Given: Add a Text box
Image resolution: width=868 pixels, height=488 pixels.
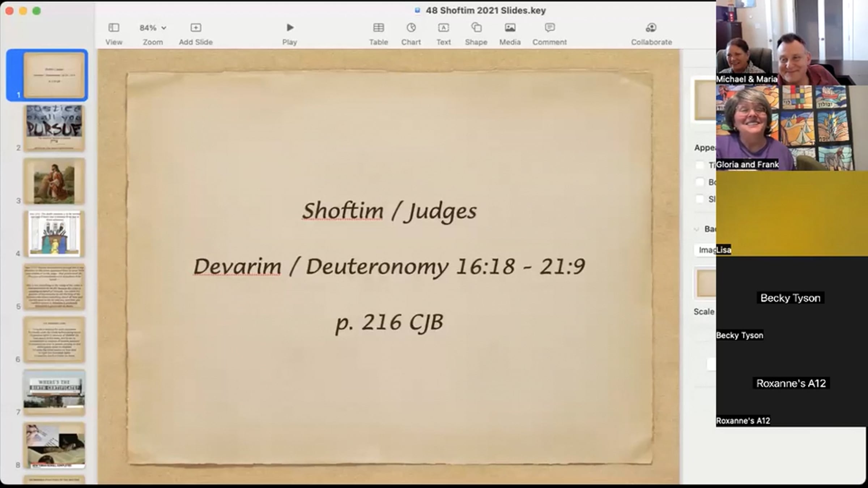Looking at the screenshot, I should click(443, 28).
